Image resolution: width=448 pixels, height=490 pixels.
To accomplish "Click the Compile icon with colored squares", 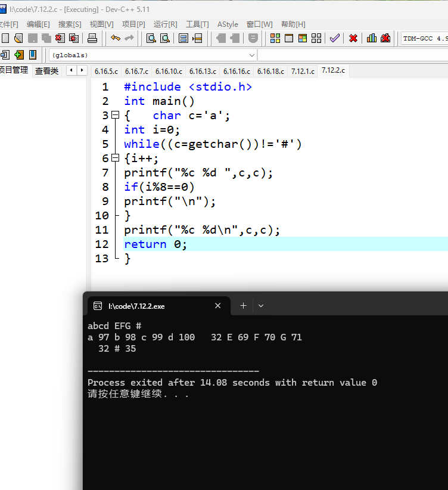I will 275,38.
